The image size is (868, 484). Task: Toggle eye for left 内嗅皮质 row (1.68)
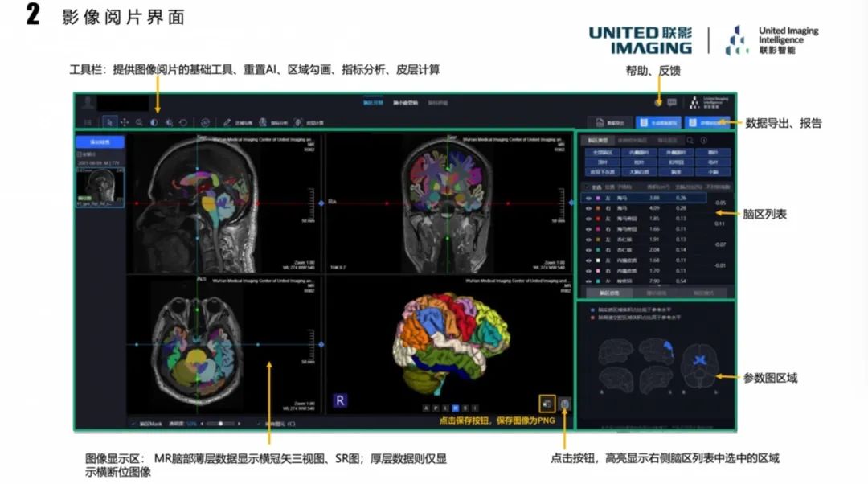point(588,260)
